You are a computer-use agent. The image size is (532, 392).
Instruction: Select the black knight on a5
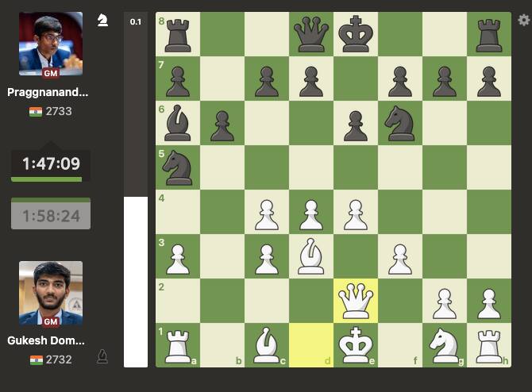tap(178, 167)
